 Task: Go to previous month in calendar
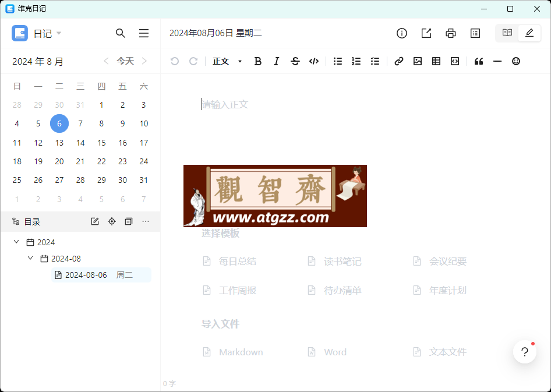(x=106, y=61)
